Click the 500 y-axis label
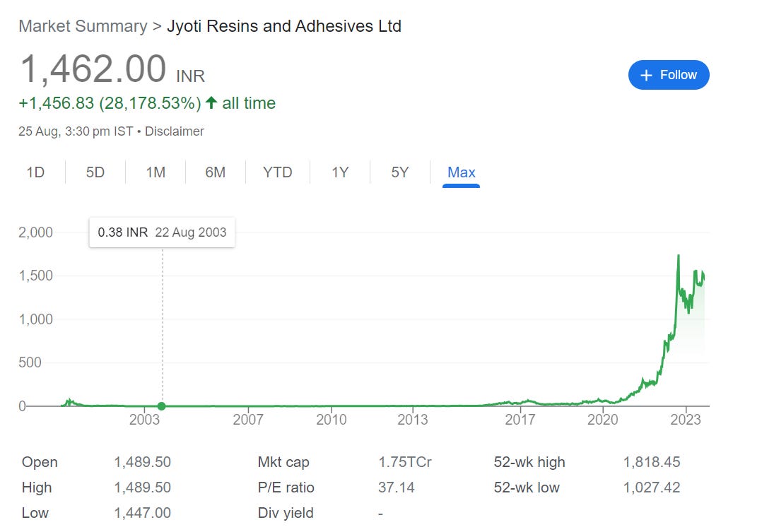The width and height of the screenshot is (774, 532). (30, 362)
